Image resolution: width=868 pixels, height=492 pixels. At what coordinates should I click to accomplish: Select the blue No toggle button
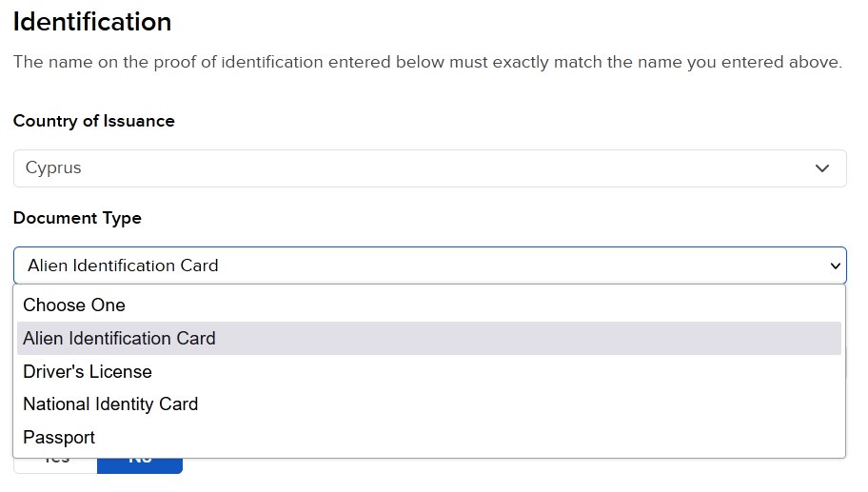point(140,464)
